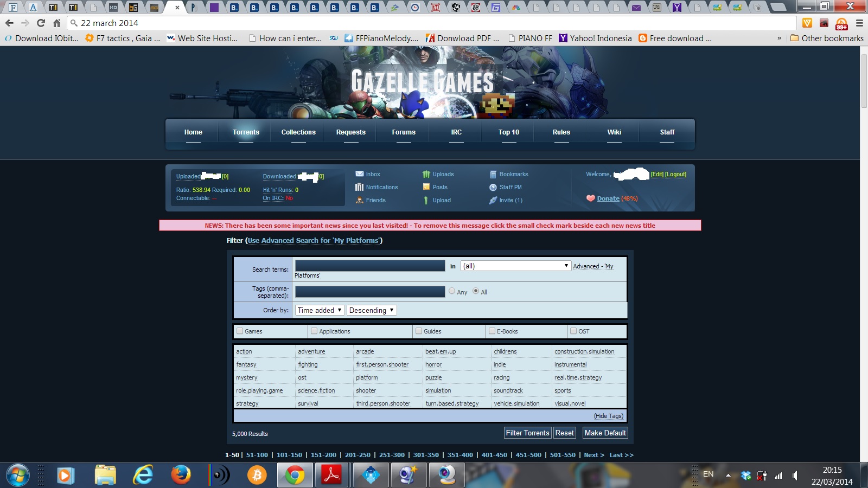The image size is (868, 488).
Task: Open the Wiki nav tab
Action: [x=614, y=132]
